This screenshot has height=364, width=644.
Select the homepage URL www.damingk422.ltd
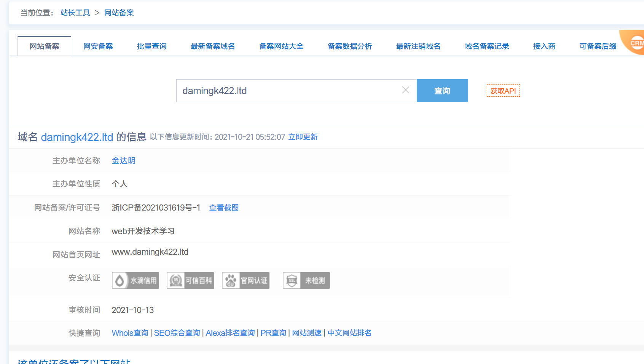tap(150, 252)
